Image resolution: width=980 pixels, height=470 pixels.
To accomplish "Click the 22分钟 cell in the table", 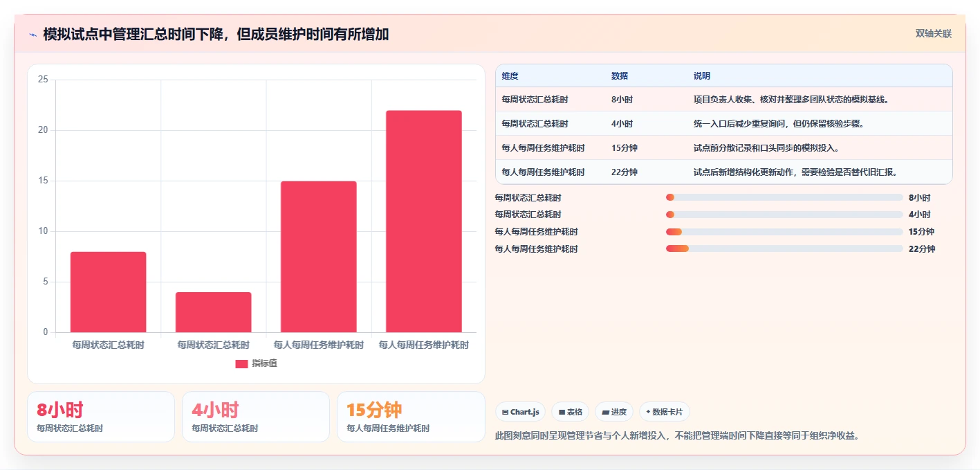I will (x=625, y=172).
